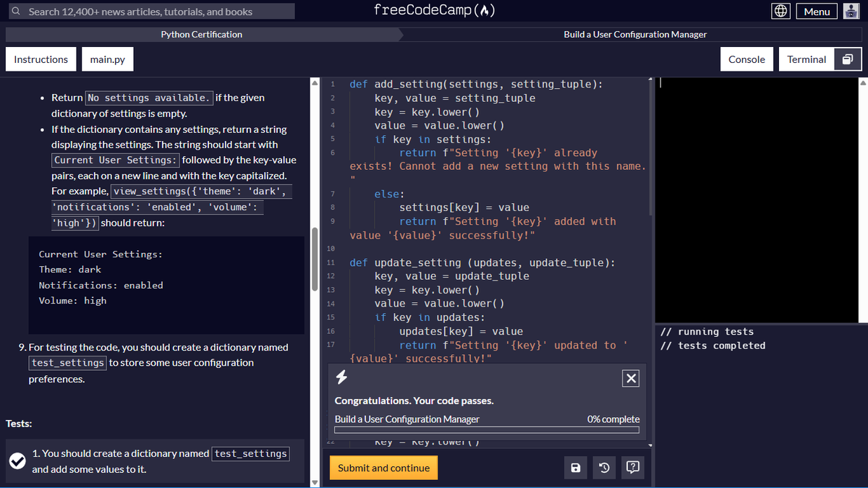Focus the search articles input field
This screenshot has width=868, height=488.
click(x=150, y=11)
